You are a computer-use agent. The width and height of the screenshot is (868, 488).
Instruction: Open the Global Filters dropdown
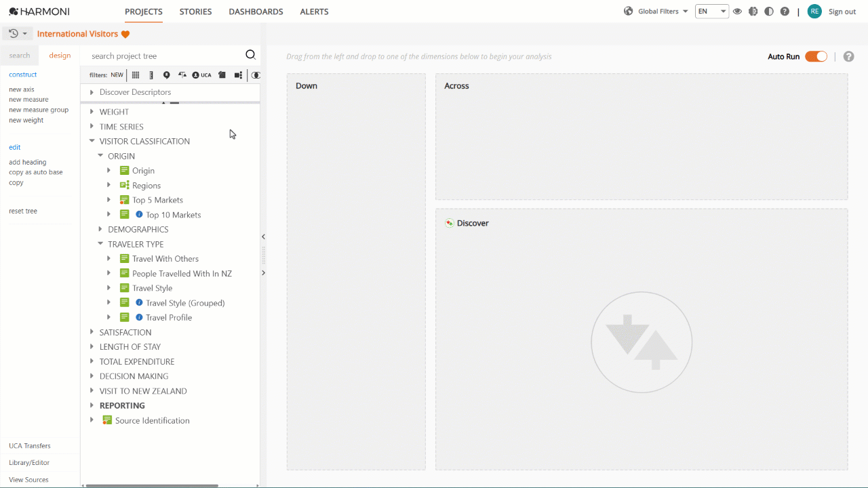656,12
